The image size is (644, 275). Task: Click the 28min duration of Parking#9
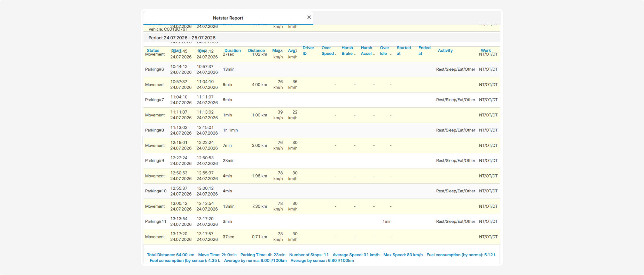pyautogui.click(x=229, y=161)
